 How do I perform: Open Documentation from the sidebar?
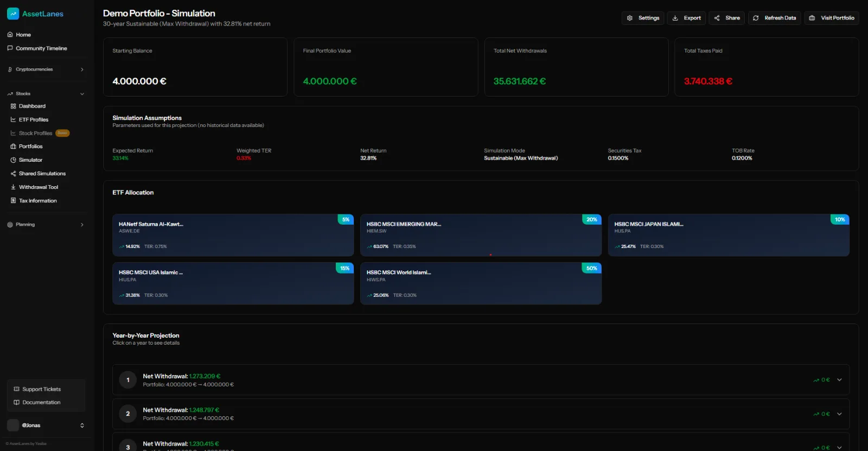coord(41,403)
